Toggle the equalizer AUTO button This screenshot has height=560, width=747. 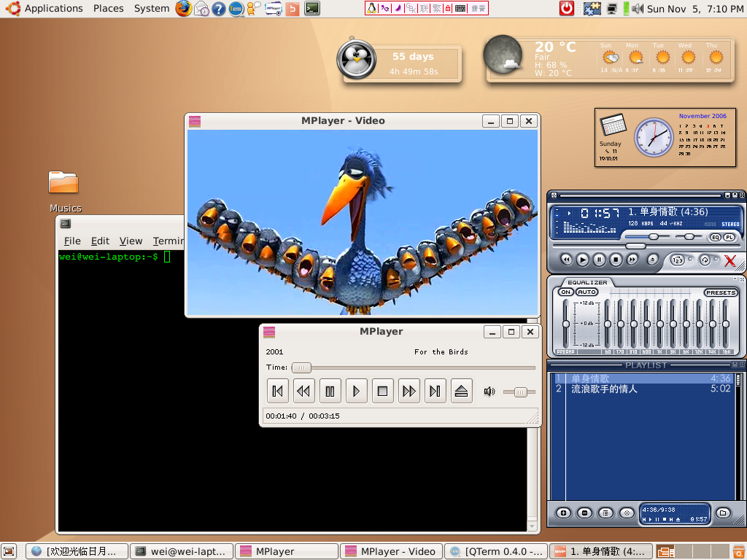(587, 292)
